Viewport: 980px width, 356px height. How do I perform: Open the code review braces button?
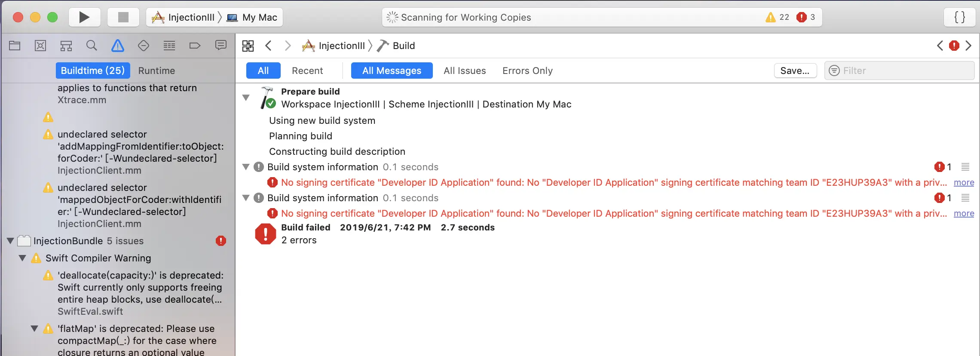[x=959, y=17]
